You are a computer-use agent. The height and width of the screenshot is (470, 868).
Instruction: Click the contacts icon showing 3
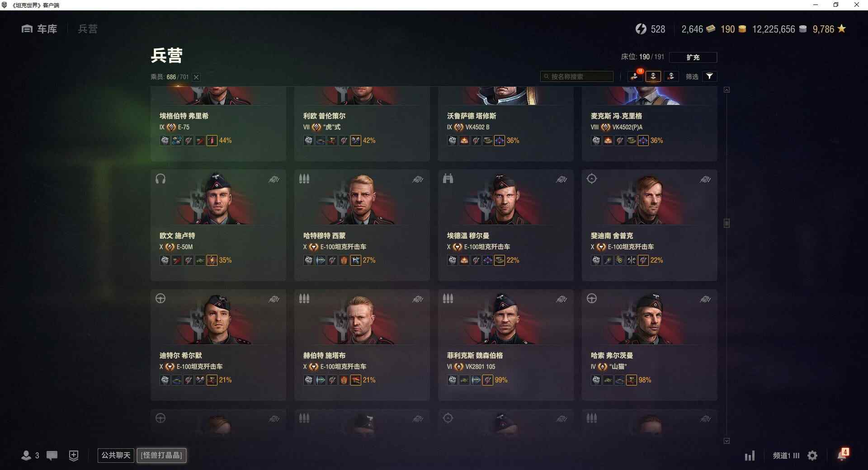(x=30, y=456)
